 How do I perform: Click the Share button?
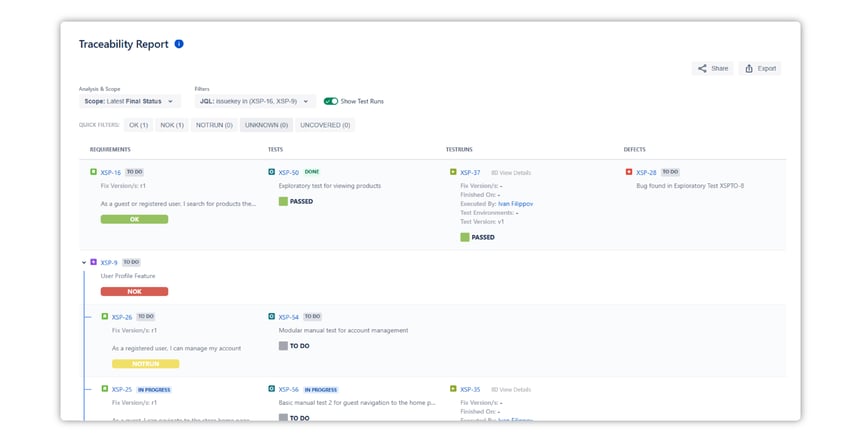click(712, 69)
